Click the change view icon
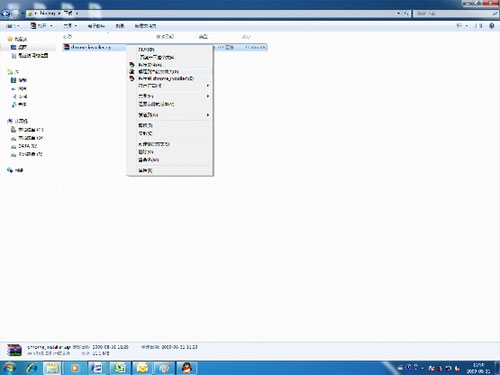 click(x=459, y=26)
